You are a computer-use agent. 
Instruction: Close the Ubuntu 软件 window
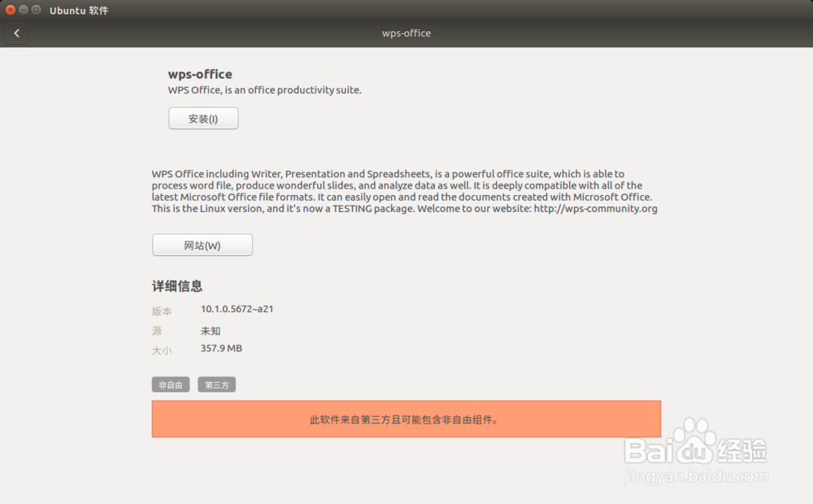(x=11, y=10)
